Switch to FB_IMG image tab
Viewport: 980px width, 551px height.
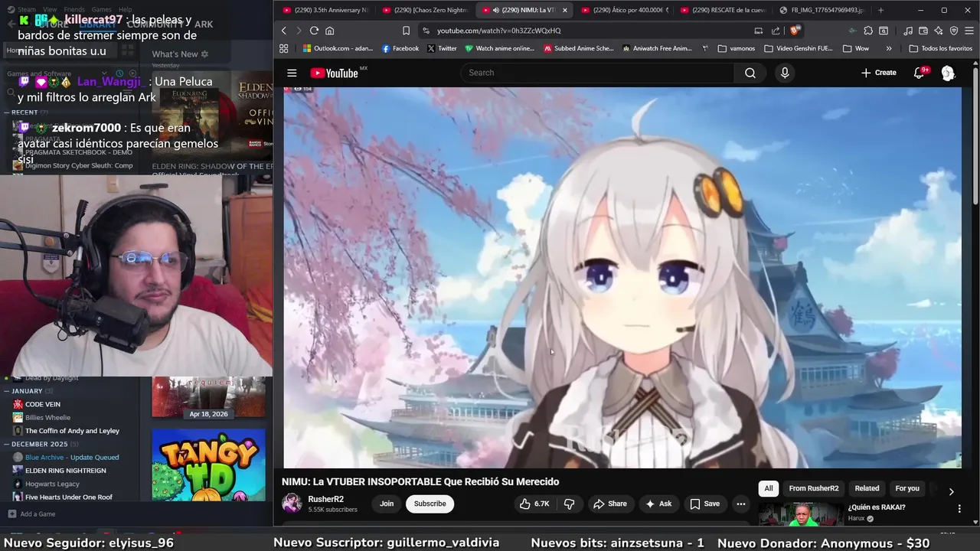click(x=824, y=10)
